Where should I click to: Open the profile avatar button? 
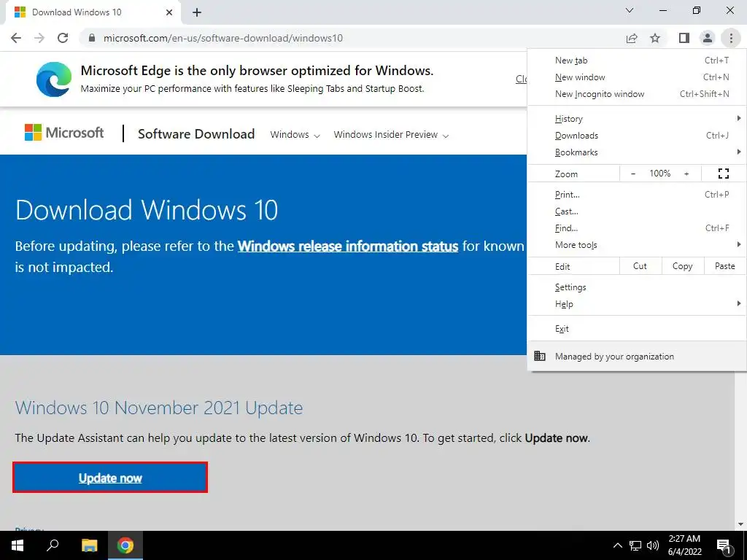click(x=708, y=38)
